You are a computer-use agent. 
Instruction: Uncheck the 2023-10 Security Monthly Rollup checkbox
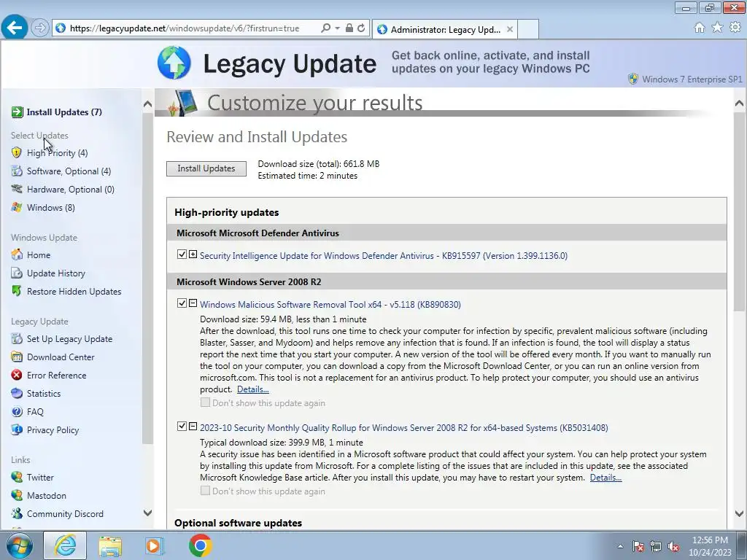[182, 426]
